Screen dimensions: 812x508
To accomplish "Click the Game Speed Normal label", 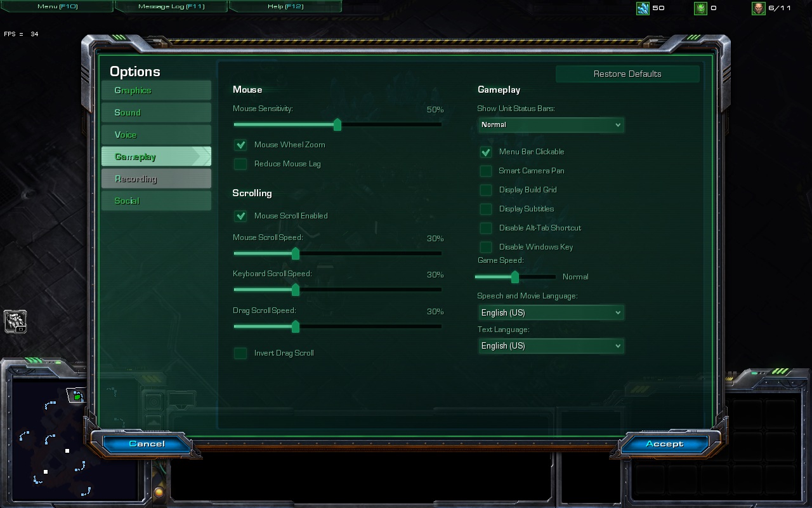I will click(575, 277).
